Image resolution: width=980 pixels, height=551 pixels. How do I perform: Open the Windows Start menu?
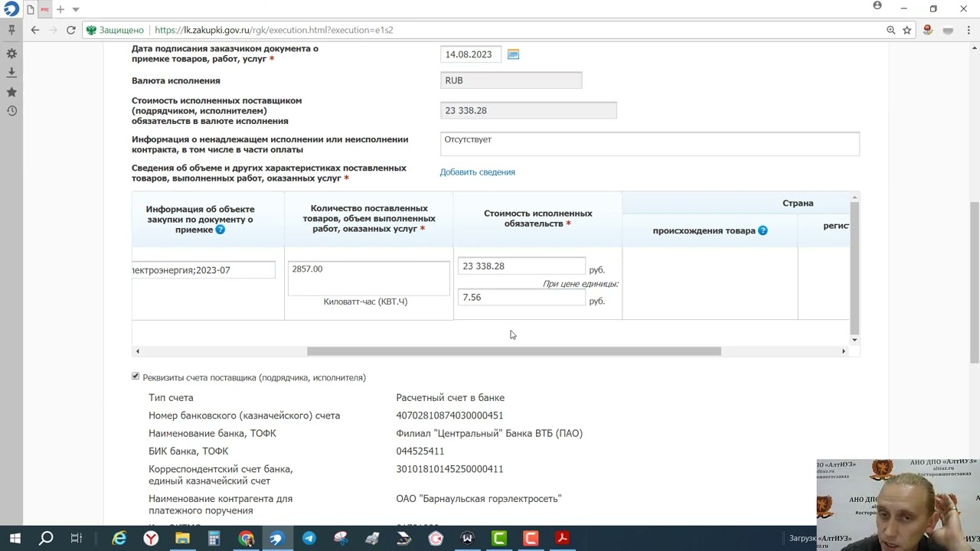point(15,538)
